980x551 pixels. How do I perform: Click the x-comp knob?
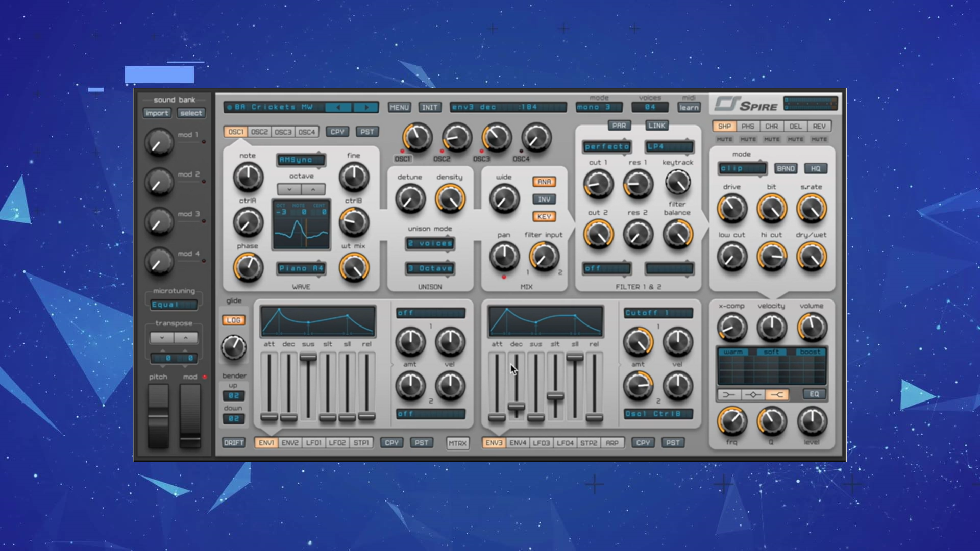tap(732, 328)
